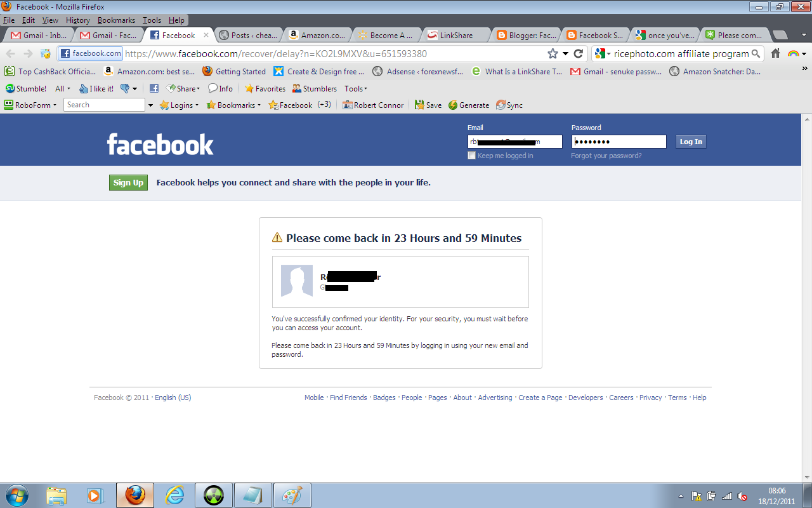The width and height of the screenshot is (812, 508).
Task: Open the Stumblers people icon
Action: pos(315,89)
